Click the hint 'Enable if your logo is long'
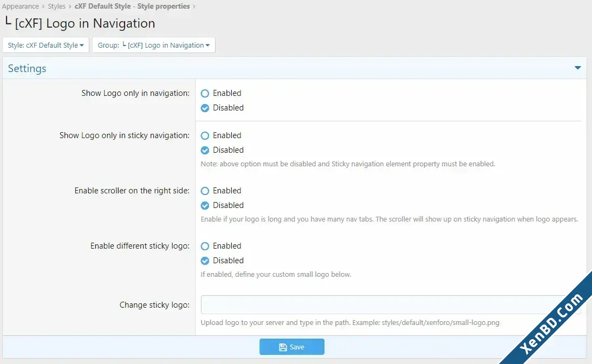The width and height of the screenshot is (592, 364). click(389, 219)
